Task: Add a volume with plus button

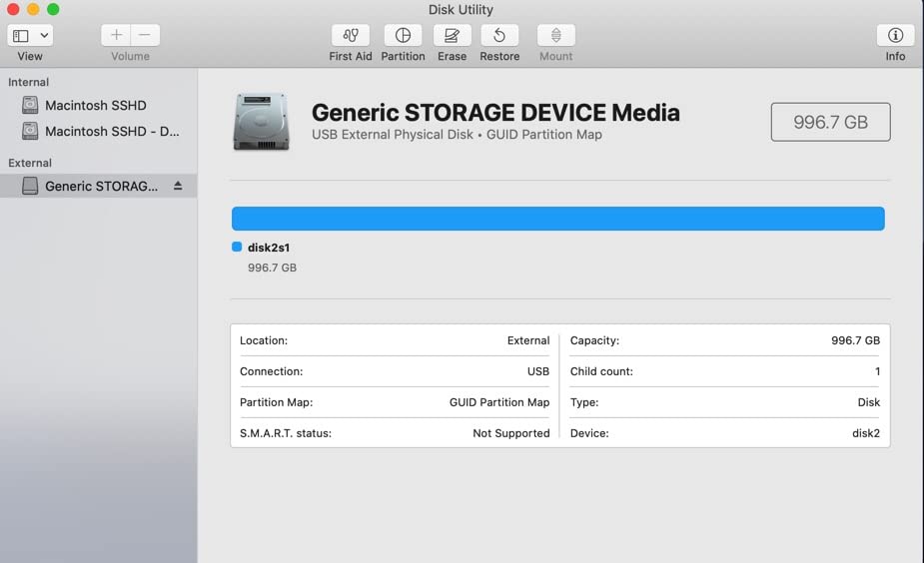Action: coord(116,35)
